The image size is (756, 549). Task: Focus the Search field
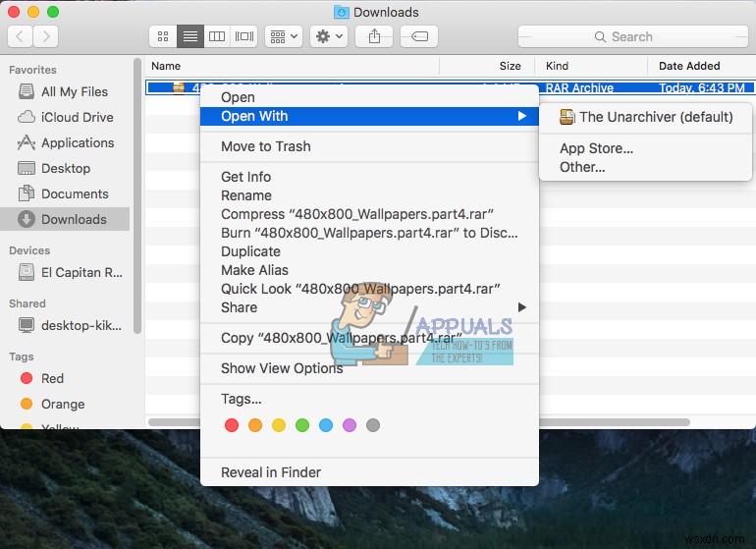point(633,36)
